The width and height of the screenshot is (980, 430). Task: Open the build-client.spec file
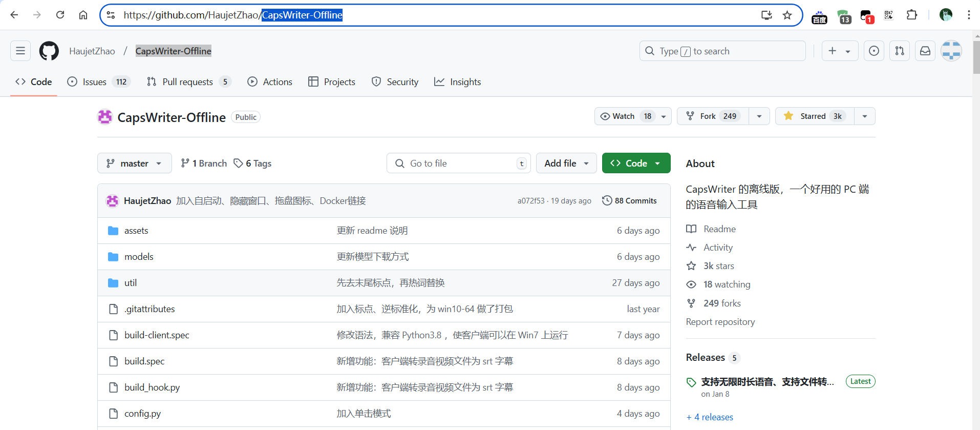click(x=157, y=335)
